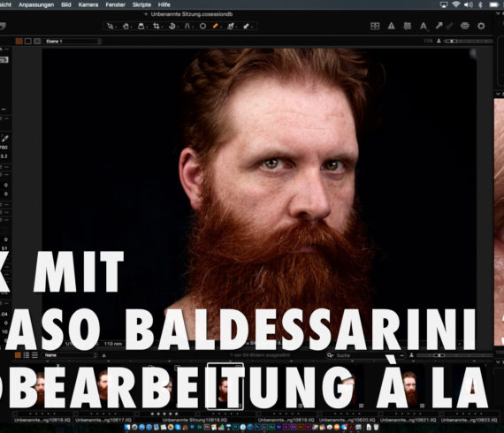Select the Apply adjustments tool
This screenshot has height=433, width=504.
[247, 26]
